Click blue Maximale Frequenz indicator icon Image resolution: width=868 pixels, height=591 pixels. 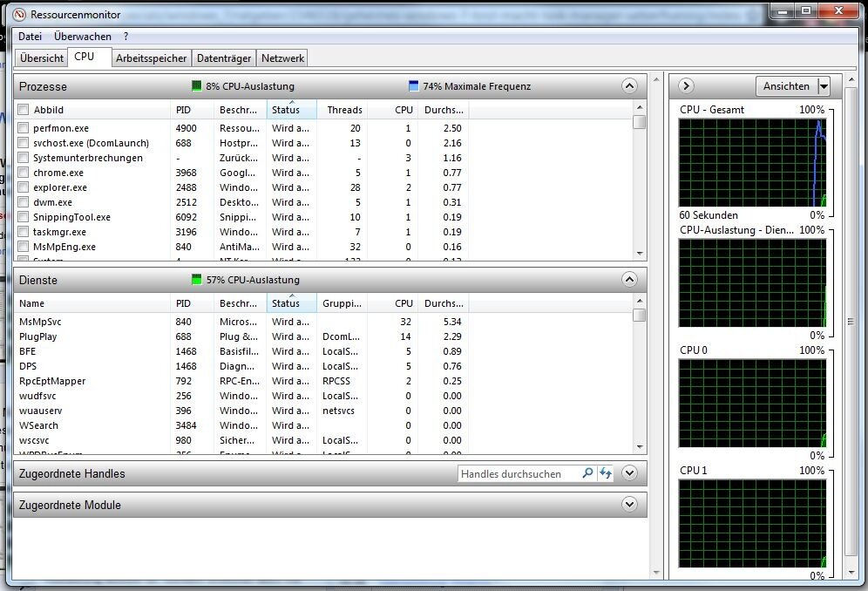point(414,86)
